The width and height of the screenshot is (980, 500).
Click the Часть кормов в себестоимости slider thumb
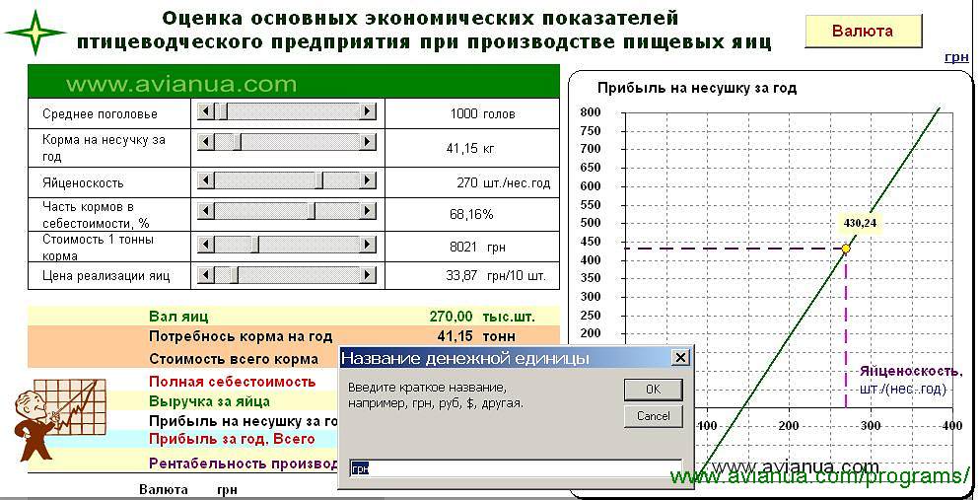(312, 211)
